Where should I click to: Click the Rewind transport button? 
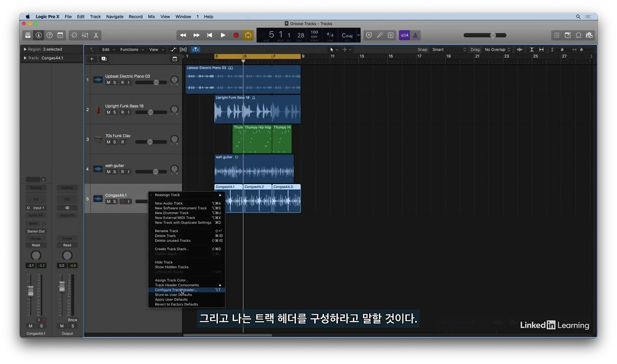pyautogui.click(x=183, y=35)
